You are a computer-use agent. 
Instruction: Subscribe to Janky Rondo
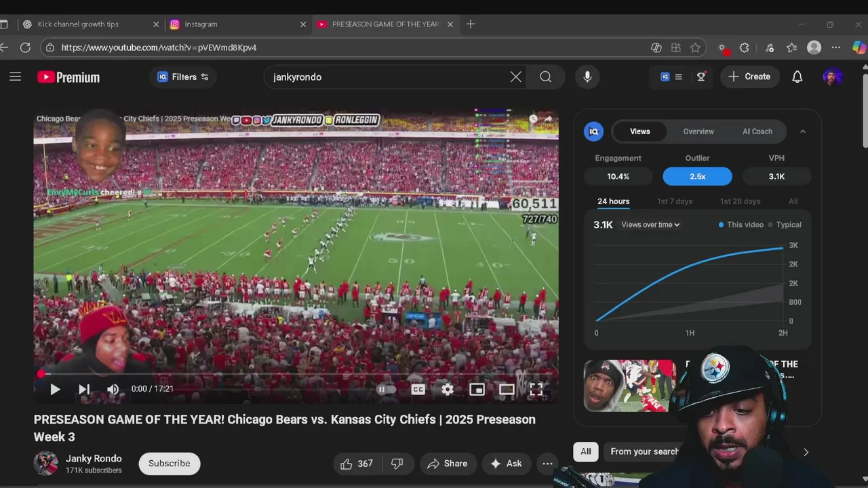pos(170,464)
